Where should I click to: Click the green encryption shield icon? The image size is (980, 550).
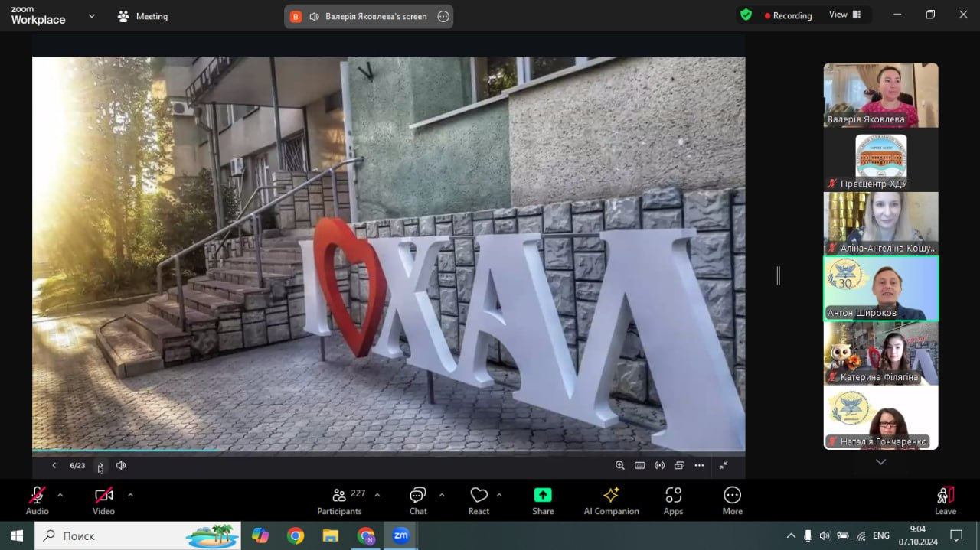[746, 15]
